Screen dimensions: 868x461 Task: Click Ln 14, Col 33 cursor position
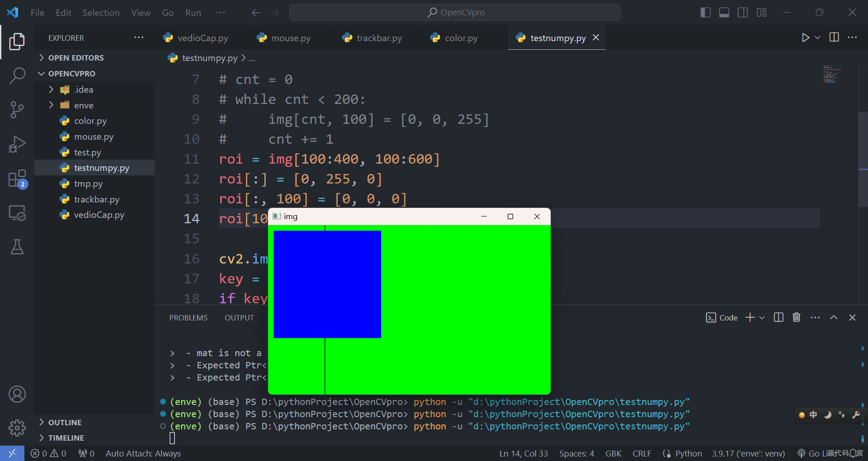(x=524, y=453)
